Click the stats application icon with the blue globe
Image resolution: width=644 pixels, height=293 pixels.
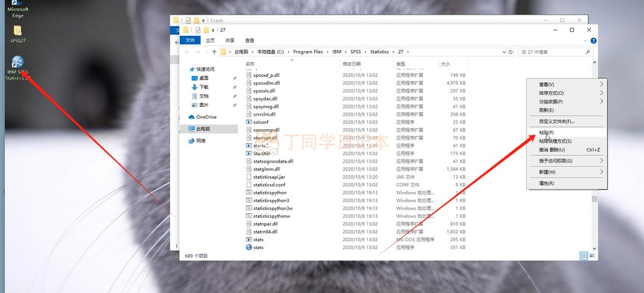pos(249,247)
